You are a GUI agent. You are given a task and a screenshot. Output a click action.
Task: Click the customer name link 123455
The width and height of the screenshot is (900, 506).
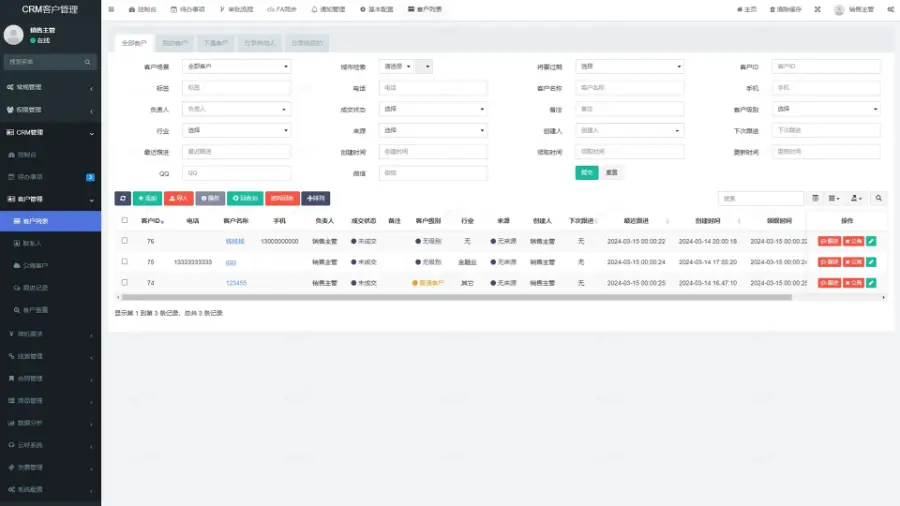pos(236,283)
